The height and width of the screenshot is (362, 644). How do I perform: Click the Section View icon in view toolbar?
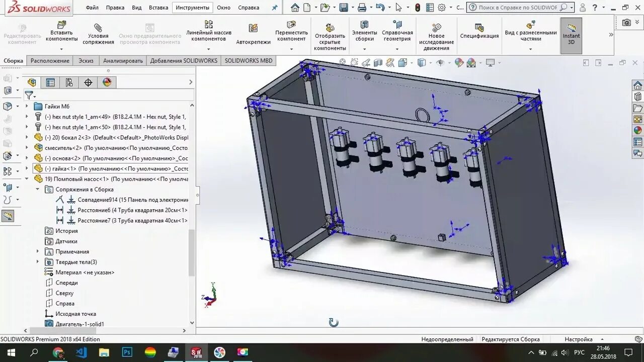tap(378, 62)
